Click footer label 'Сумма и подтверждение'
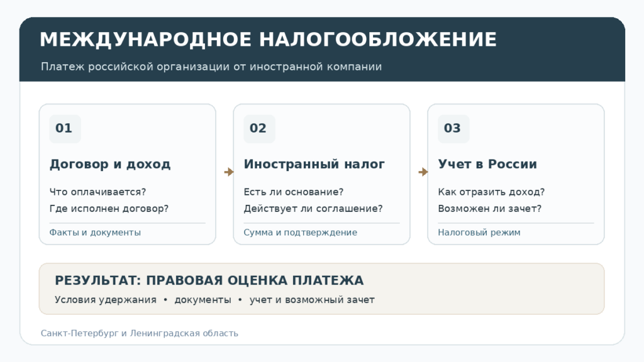The image size is (644, 362). (300, 233)
